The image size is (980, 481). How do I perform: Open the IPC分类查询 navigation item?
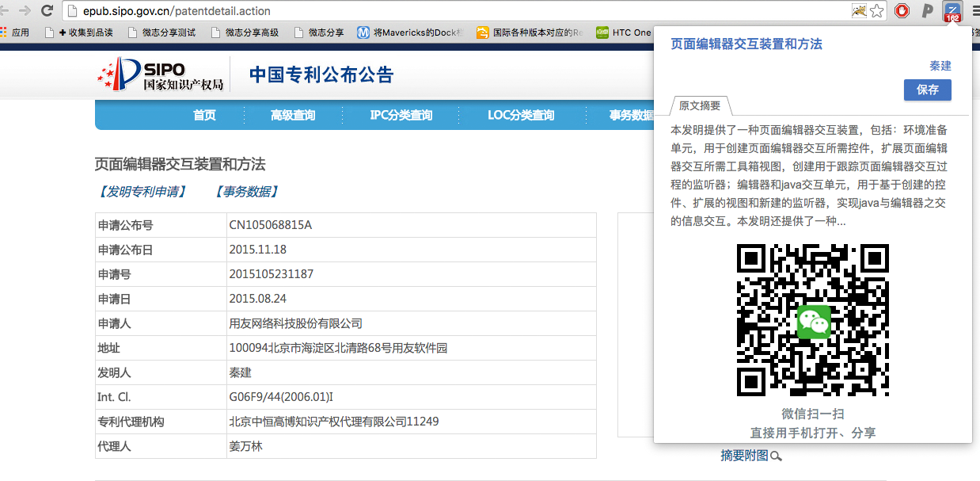pos(401,116)
